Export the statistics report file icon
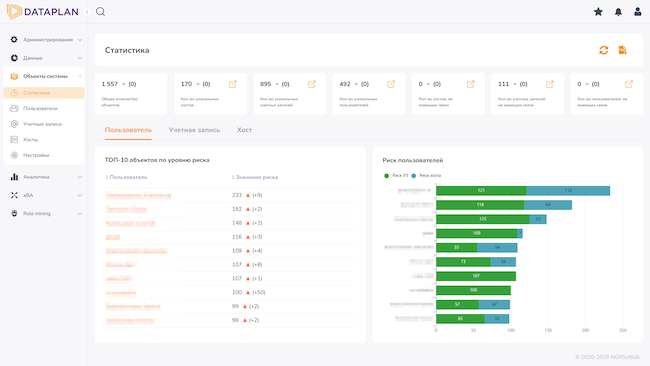Image resolution: width=650 pixels, height=366 pixels. click(x=622, y=50)
